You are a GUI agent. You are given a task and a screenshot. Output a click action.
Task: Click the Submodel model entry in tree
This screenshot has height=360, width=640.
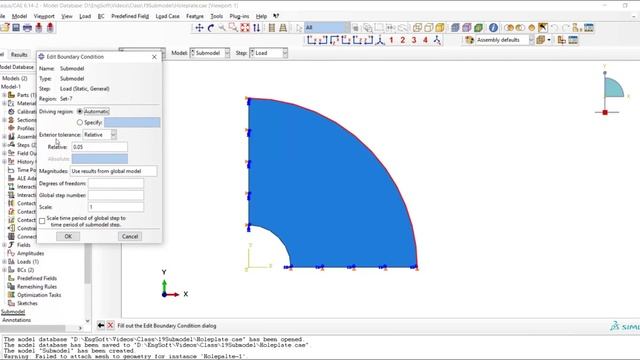click(x=13, y=312)
